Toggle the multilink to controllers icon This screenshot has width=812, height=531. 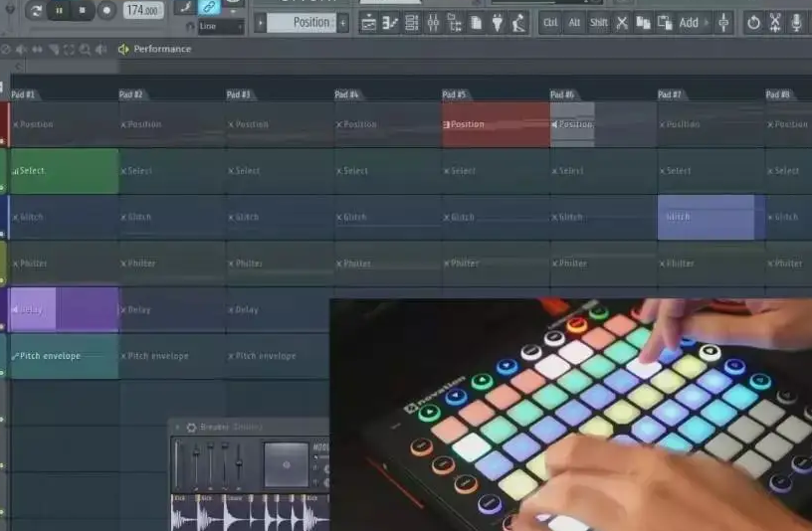(209, 7)
